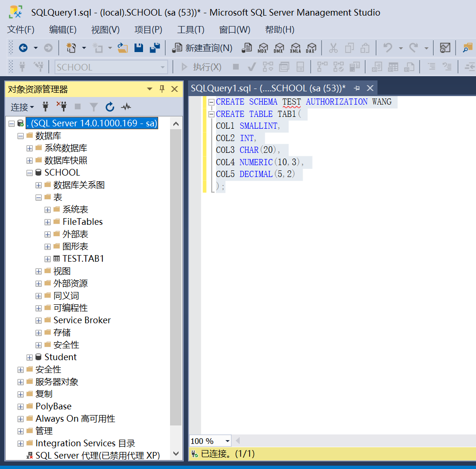Expand the 系统数据库 folder
The width and height of the screenshot is (476, 469).
tap(29, 148)
